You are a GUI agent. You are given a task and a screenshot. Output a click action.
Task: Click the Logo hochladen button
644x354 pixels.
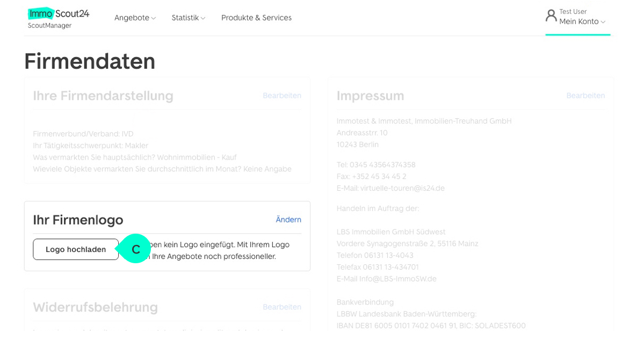point(76,249)
